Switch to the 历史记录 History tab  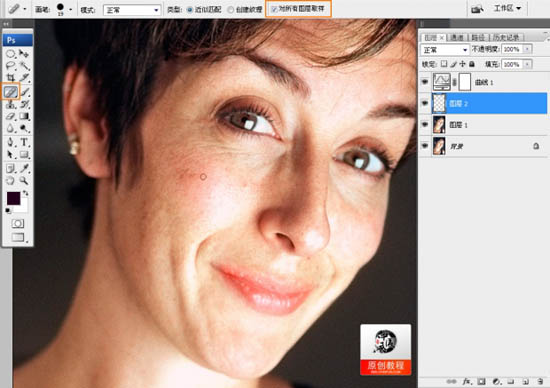pos(506,38)
